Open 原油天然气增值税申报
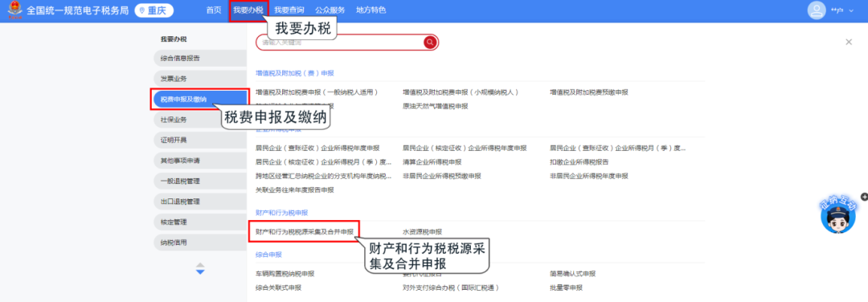Screen dimensions: 868x302 click(435, 106)
